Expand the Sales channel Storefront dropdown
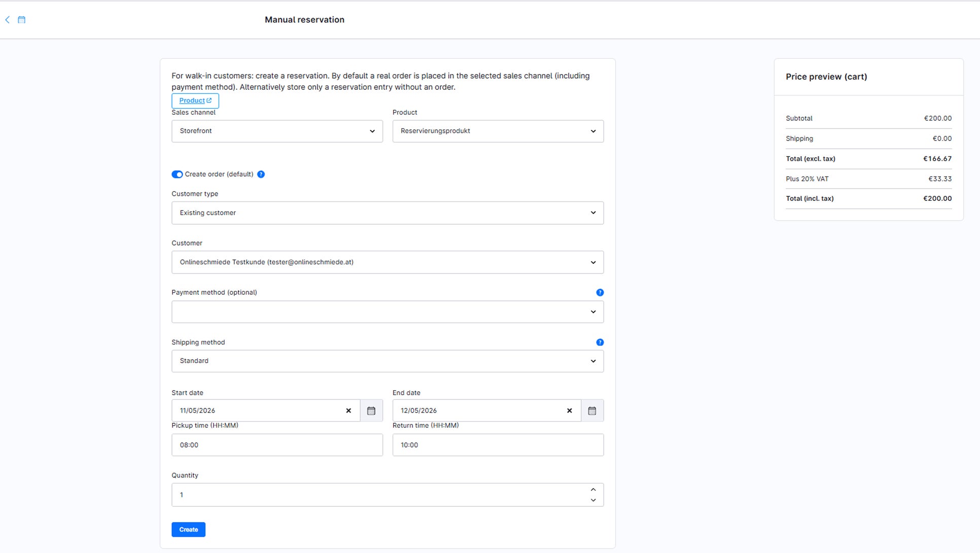This screenshot has height=553, width=980. pyautogui.click(x=277, y=131)
